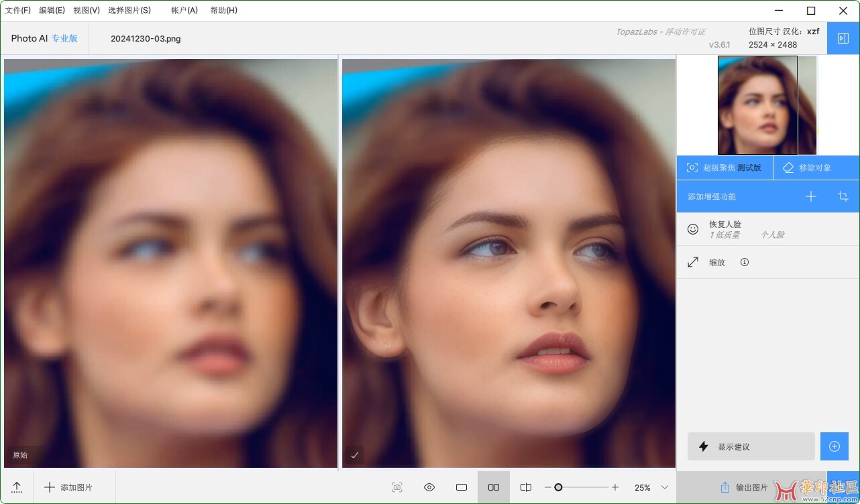Click the face-focus capture icon in bottom toolbar
860x504 pixels.
coord(397,487)
